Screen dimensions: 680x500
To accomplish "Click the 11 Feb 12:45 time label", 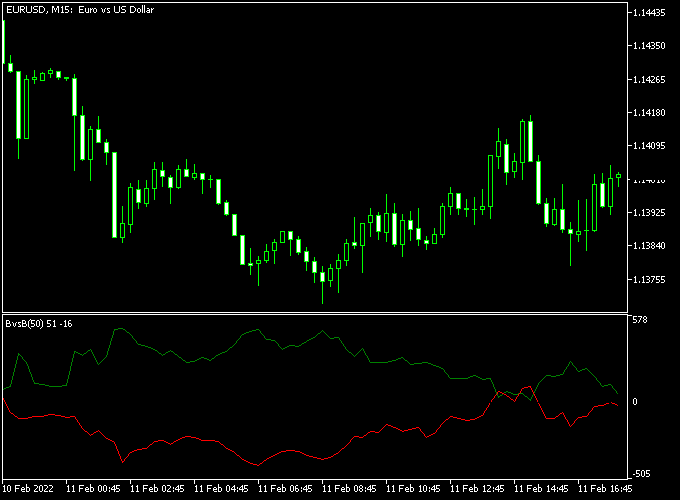I will pos(478,490).
